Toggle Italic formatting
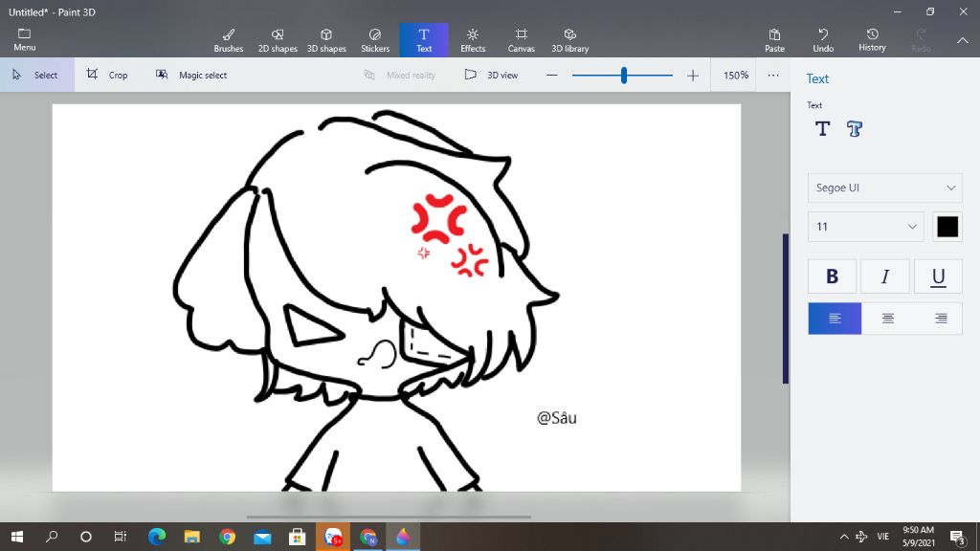The height and width of the screenshot is (551, 980). point(885,276)
